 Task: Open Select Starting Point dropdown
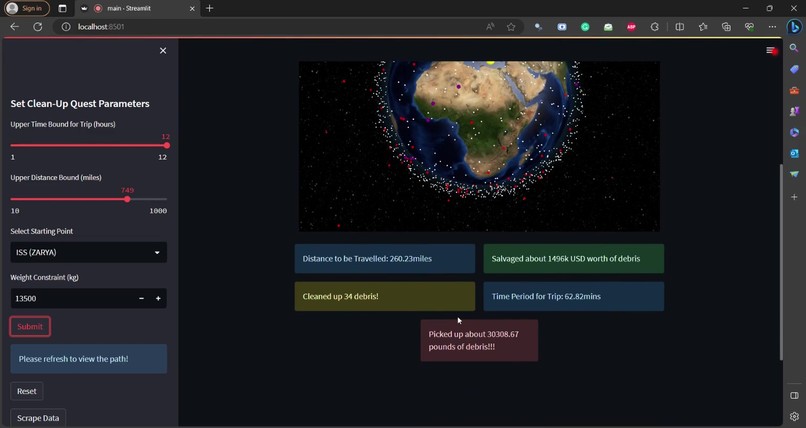click(88, 252)
